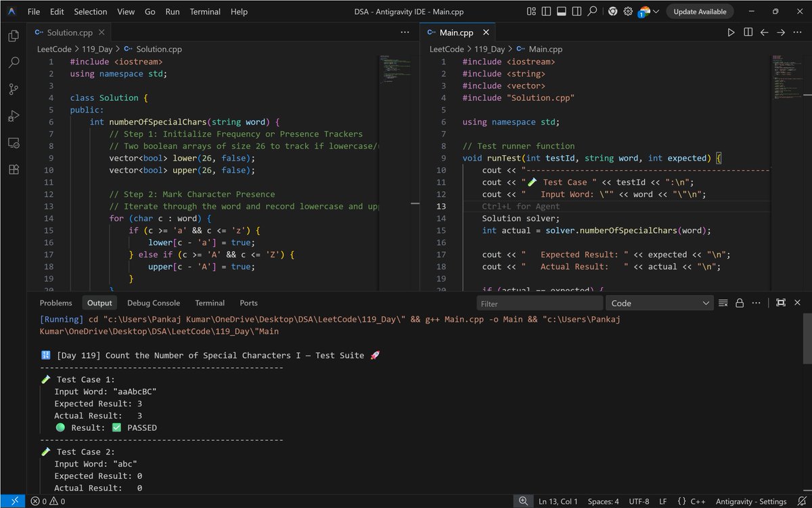Clear the output with the clear icon
This screenshot has width=812, height=508.
pyautogui.click(x=723, y=303)
